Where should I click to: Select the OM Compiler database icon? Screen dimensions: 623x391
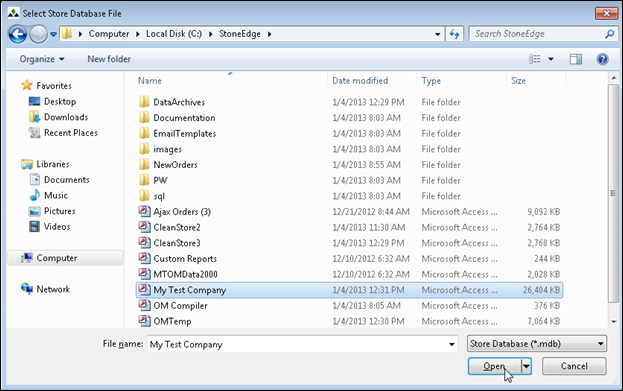tap(144, 305)
